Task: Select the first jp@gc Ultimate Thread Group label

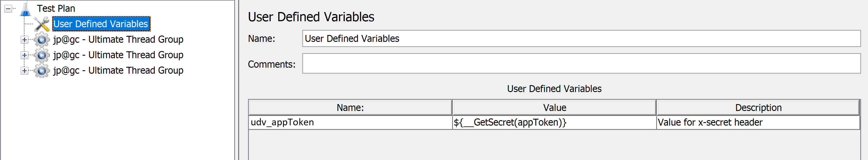Action: pyautogui.click(x=118, y=39)
